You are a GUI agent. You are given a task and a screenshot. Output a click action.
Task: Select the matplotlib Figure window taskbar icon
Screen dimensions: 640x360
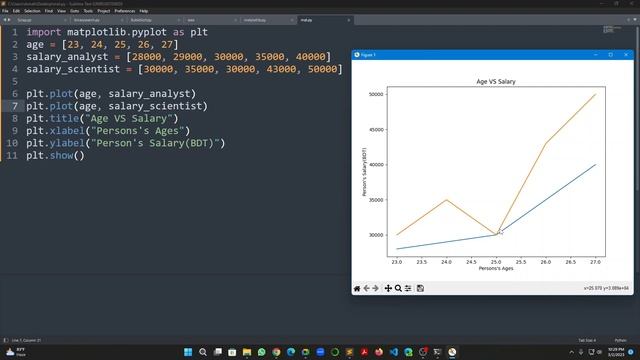tap(452, 352)
